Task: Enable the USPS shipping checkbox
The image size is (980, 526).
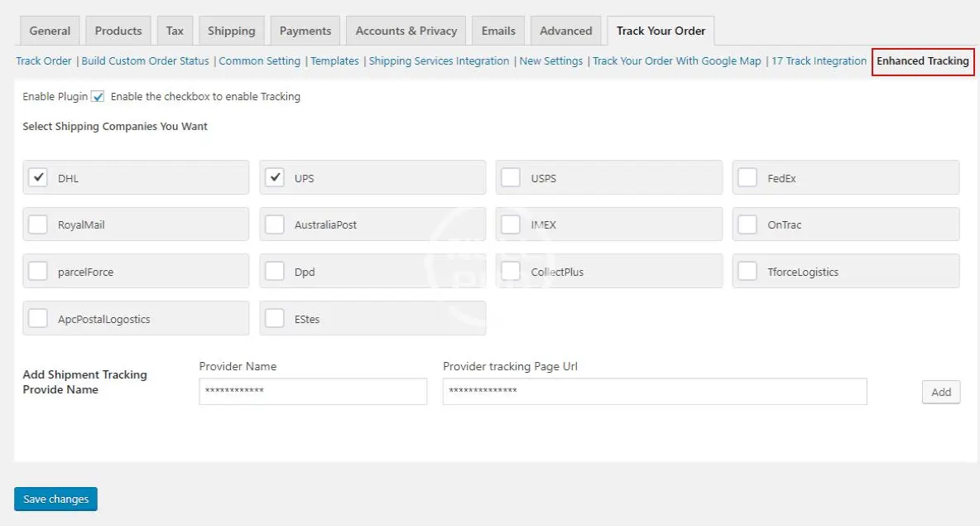Action: point(511,178)
